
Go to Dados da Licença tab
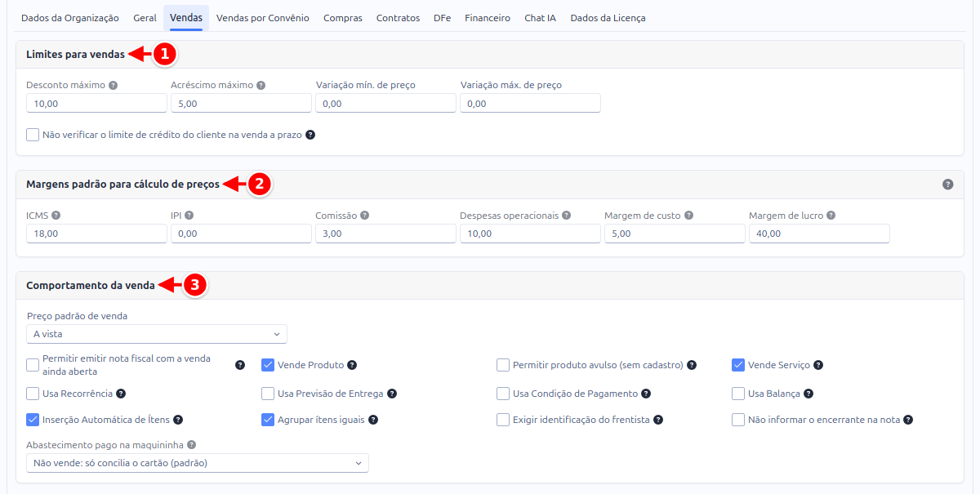click(608, 18)
